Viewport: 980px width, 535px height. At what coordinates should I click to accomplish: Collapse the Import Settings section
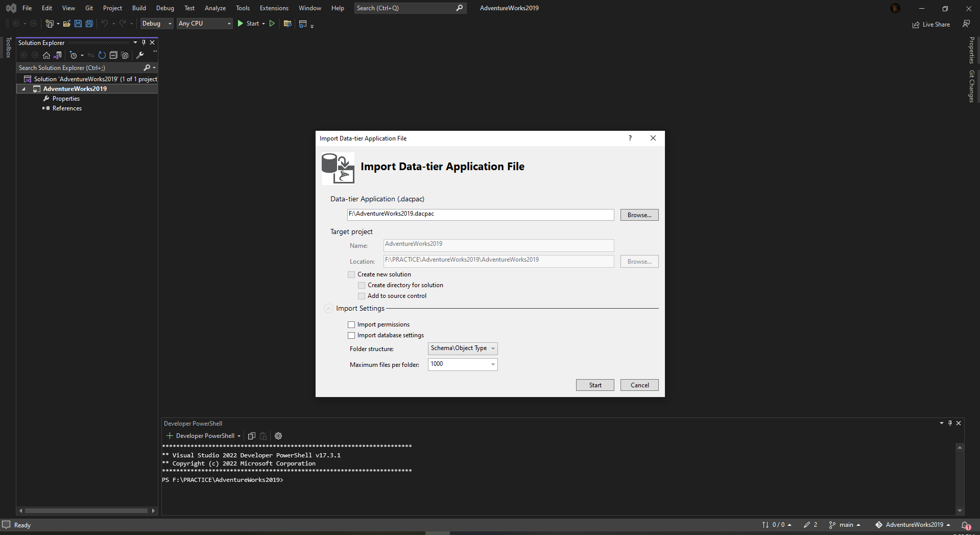point(328,309)
